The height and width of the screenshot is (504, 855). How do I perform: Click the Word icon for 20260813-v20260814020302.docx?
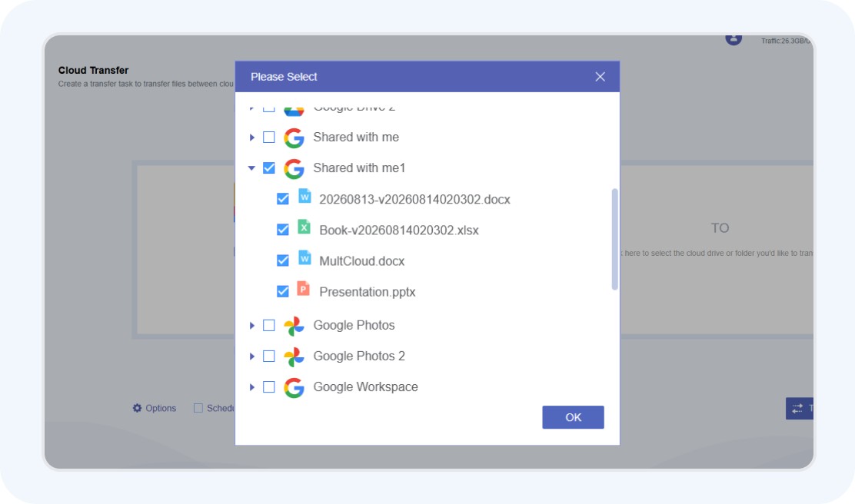pyautogui.click(x=304, y=196)
